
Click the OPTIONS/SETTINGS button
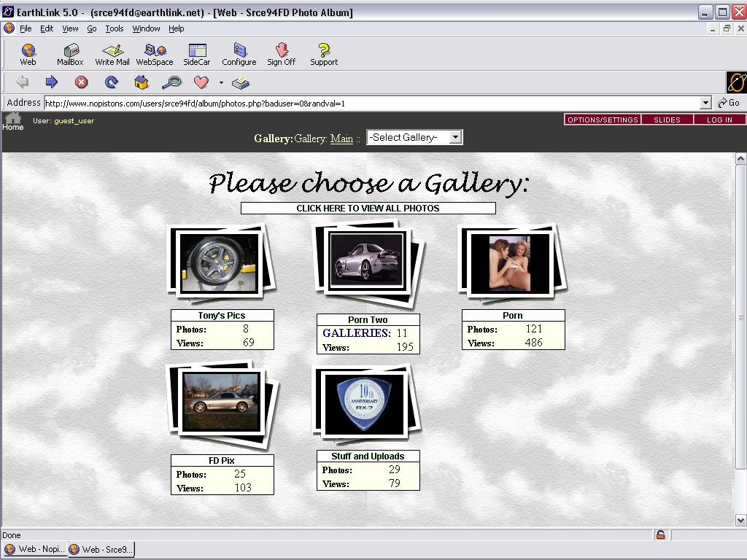603,120
